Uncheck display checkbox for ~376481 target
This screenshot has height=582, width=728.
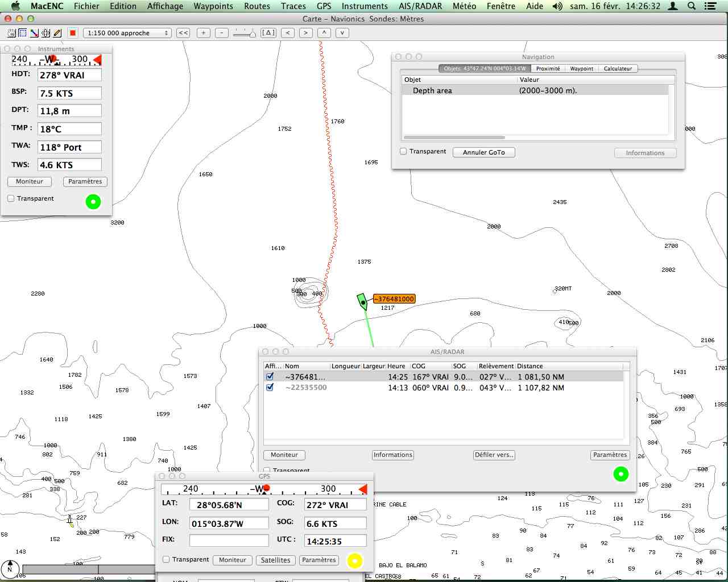270,376
